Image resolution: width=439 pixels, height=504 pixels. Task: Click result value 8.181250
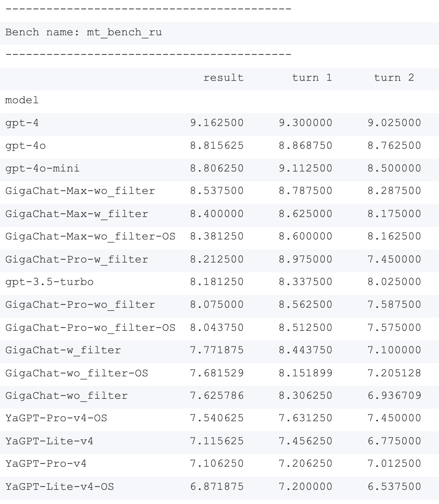(217, 282)
